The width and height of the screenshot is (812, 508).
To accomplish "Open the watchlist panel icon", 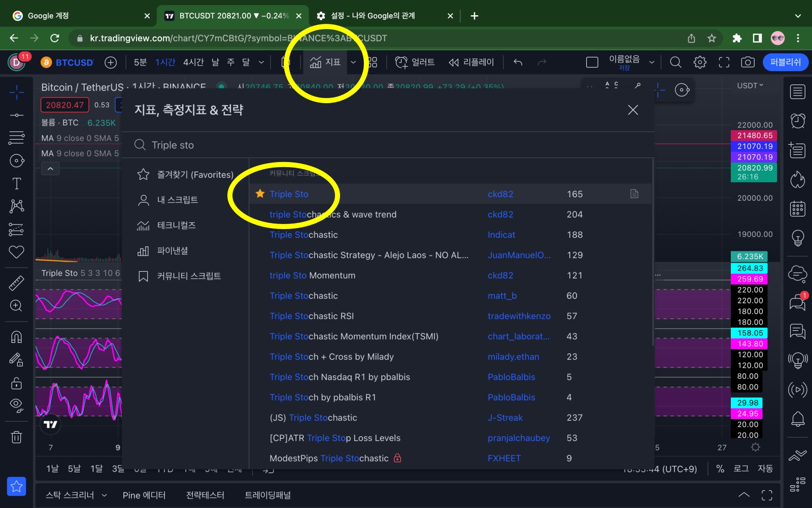I will [x=797, y=92].
